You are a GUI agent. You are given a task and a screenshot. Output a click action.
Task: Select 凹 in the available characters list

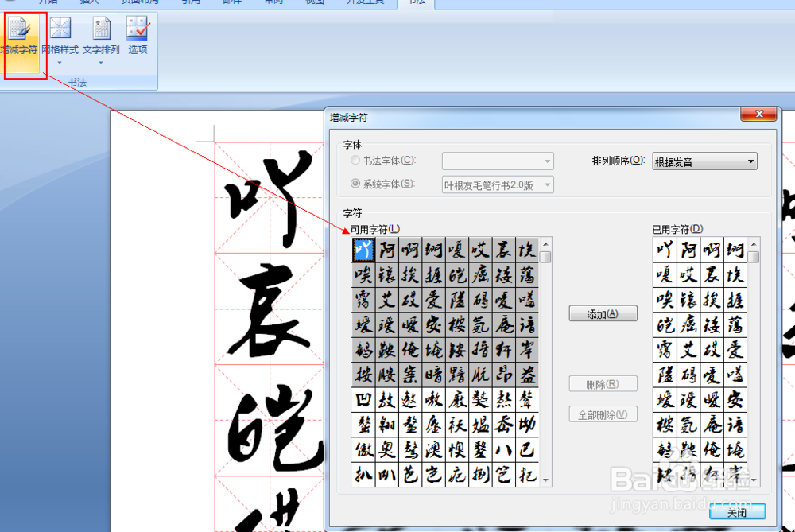coord(363,400)
